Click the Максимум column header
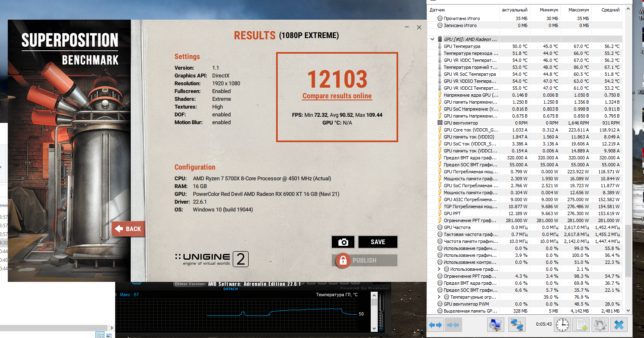The height and width of the screenshot is (338, 644). pyautogui.click(x=576, y=10)
